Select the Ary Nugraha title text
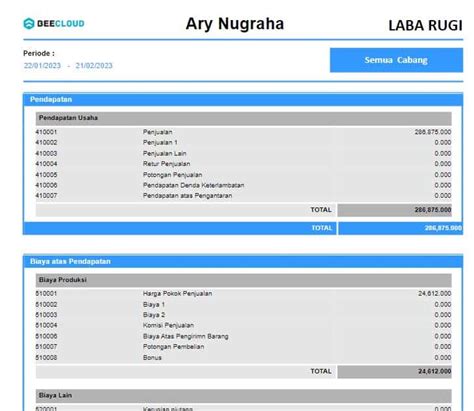This screenshot has height=411, width=474. [x=235, y=24]
